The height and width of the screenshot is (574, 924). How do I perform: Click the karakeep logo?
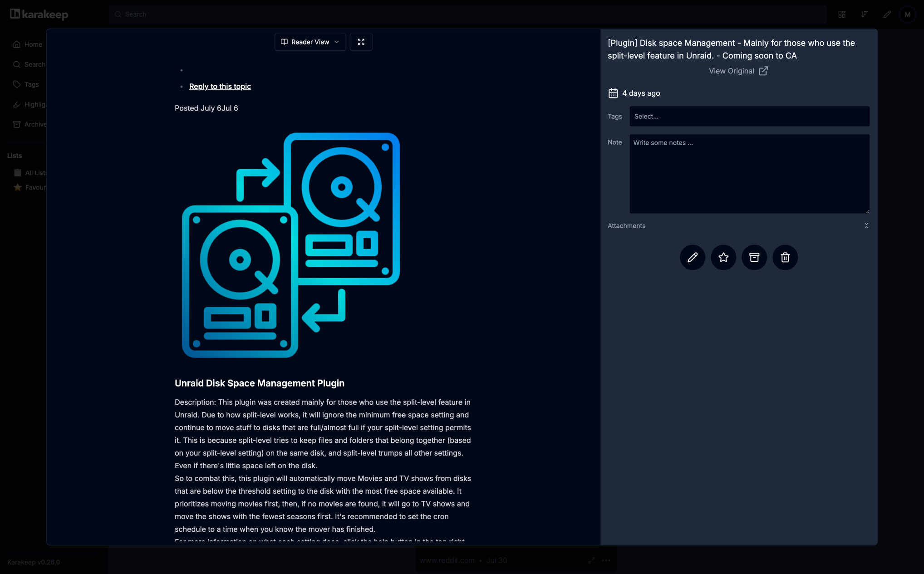(x=39, y=15)
